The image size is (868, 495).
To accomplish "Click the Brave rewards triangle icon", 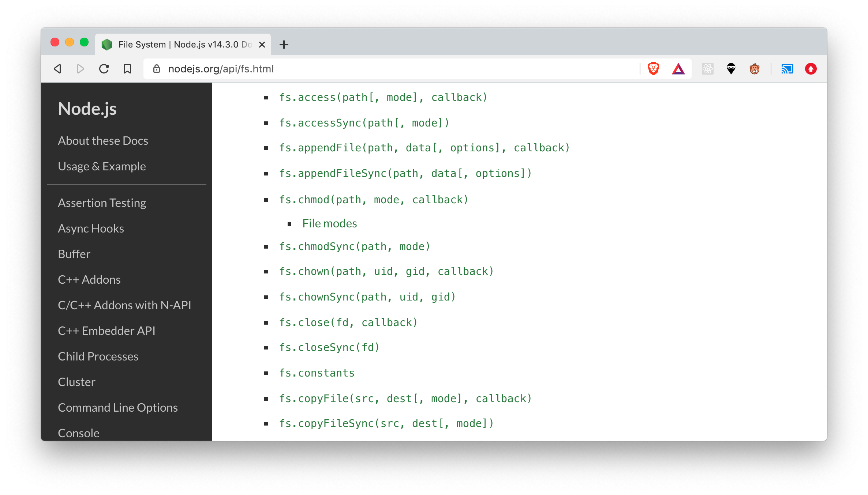I will [x=680, y=68].
